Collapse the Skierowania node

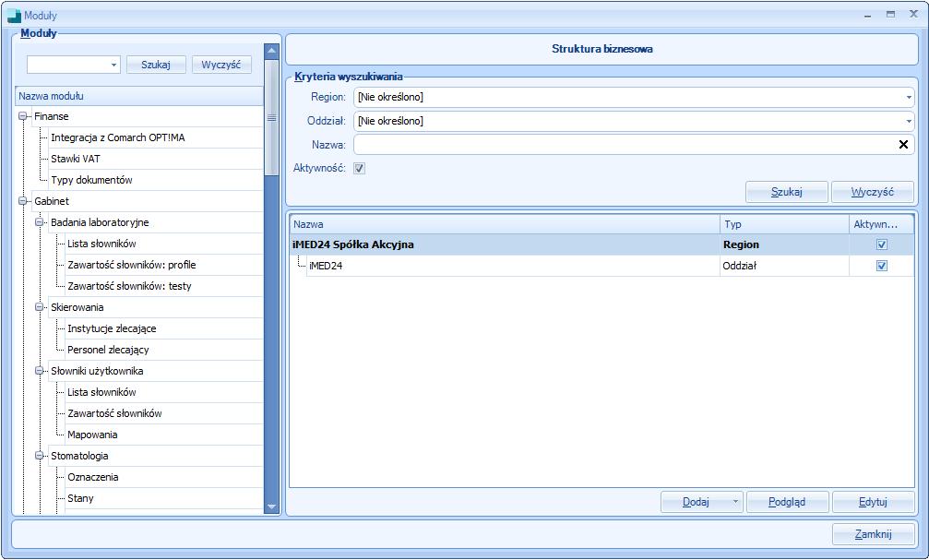pyautogui.click(x=39, y=307)
